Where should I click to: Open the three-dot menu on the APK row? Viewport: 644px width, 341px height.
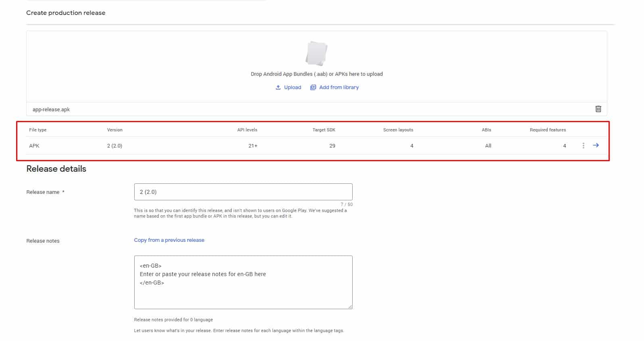(583, 146)
